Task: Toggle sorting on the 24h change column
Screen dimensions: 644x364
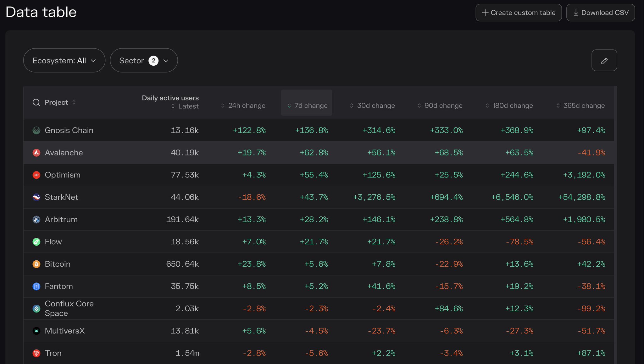Action: pyautogui.click(x=223, y=106)
